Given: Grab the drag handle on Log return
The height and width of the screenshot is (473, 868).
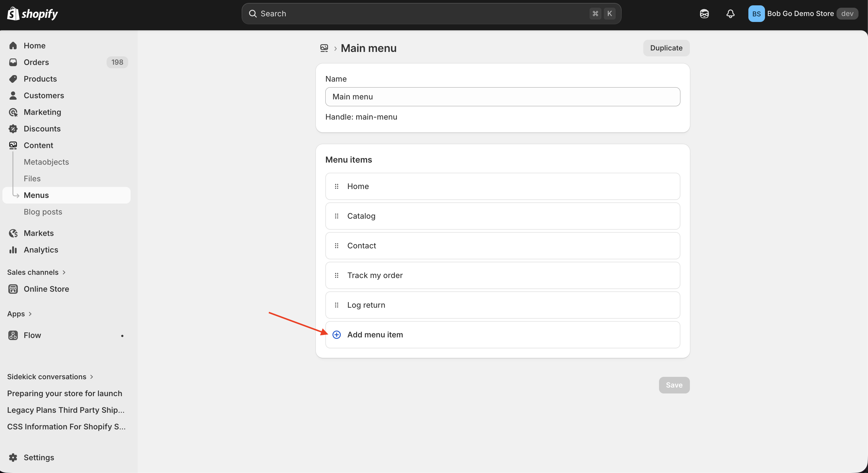Looking at the screenshot, I should tap(336, 305).
